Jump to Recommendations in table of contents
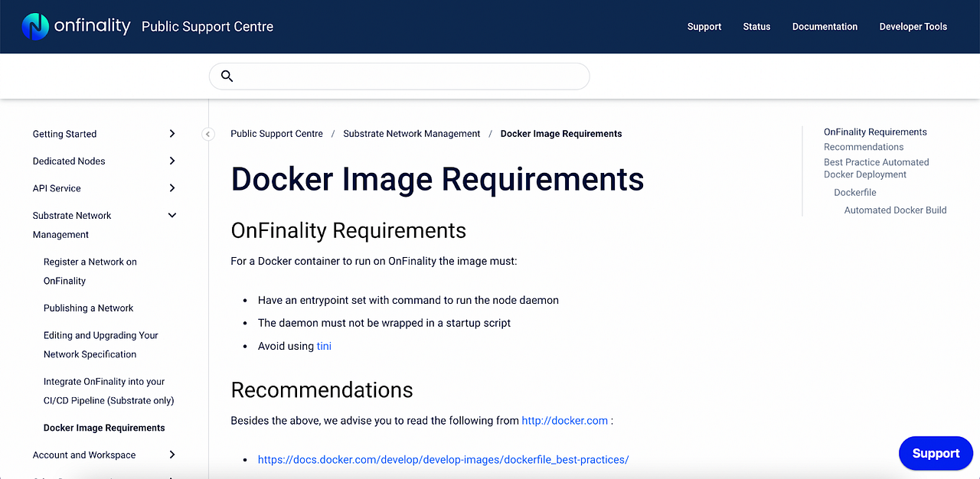The height and width of the screenshot is (479, 980). click(x=864, y=147)
